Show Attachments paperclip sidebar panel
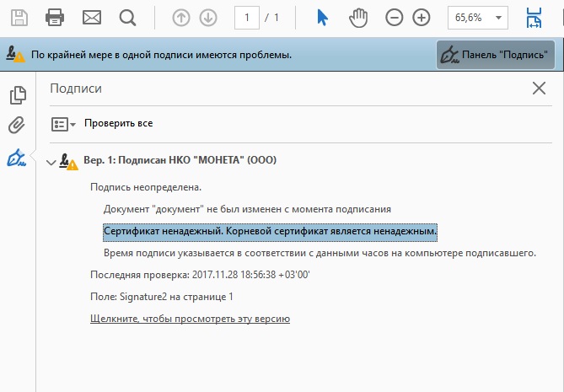Screen dimensions: 564x392 (x=16, y=126)
